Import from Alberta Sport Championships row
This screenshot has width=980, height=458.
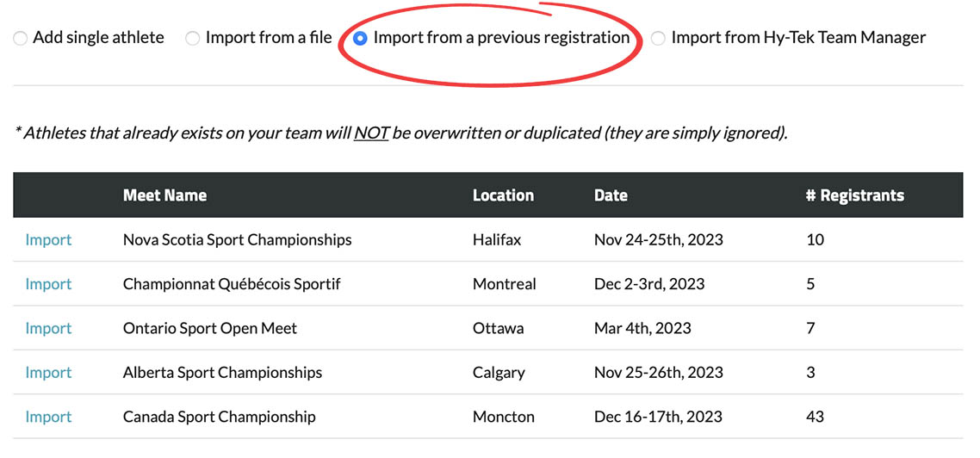pyautogui.click(x=48, y=373)
